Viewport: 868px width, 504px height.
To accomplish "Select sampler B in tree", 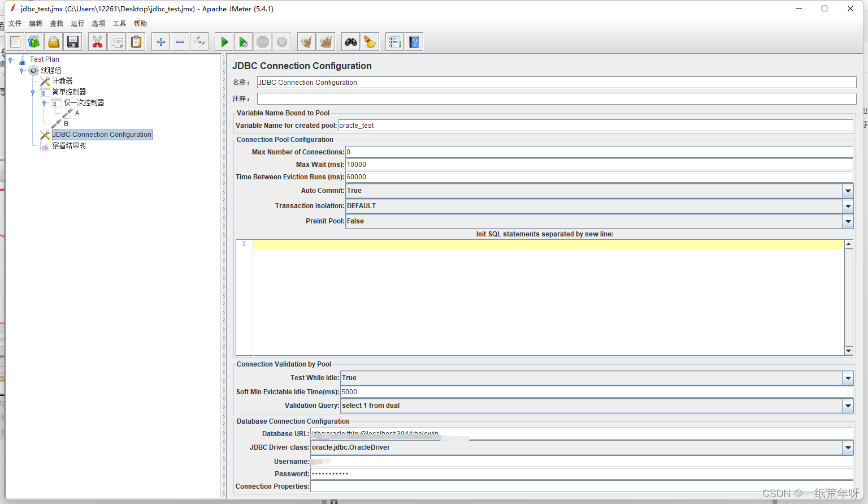I will (66, 124).
